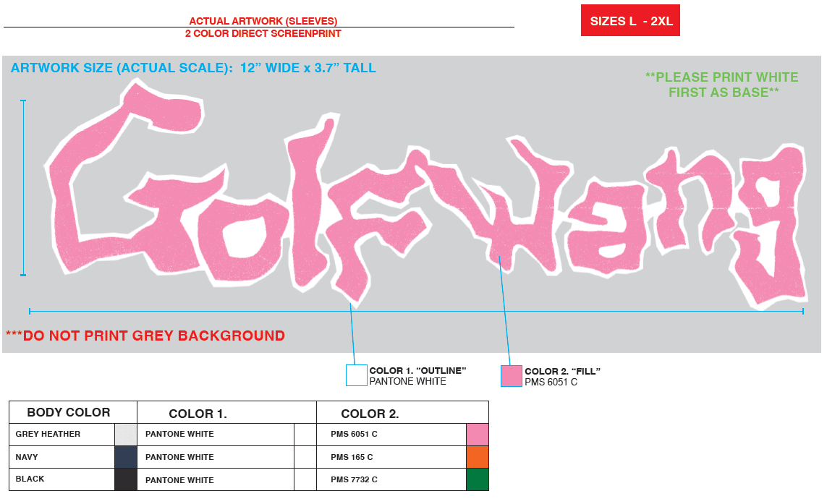Click the PANTONE WHITE text under Color 1 Outline
827x504 pixels.
(x=407, y=381)
